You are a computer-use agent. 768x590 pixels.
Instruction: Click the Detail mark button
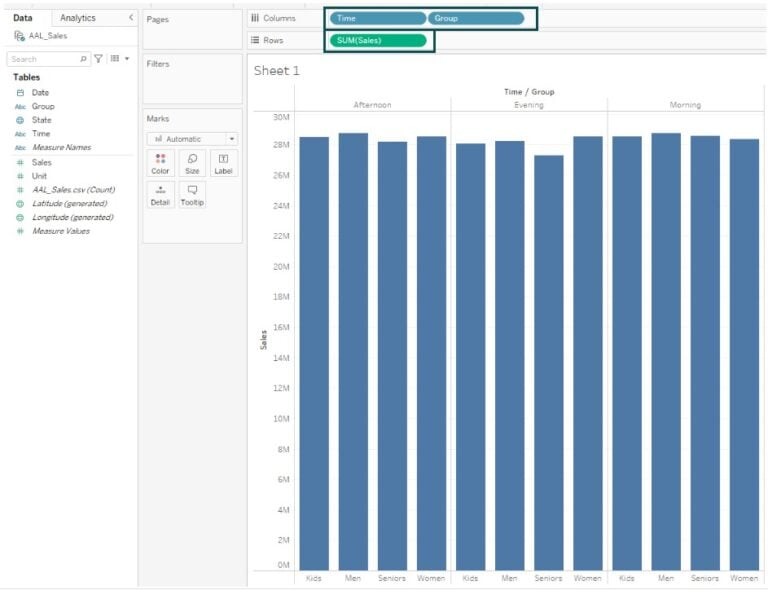point(160,195)
